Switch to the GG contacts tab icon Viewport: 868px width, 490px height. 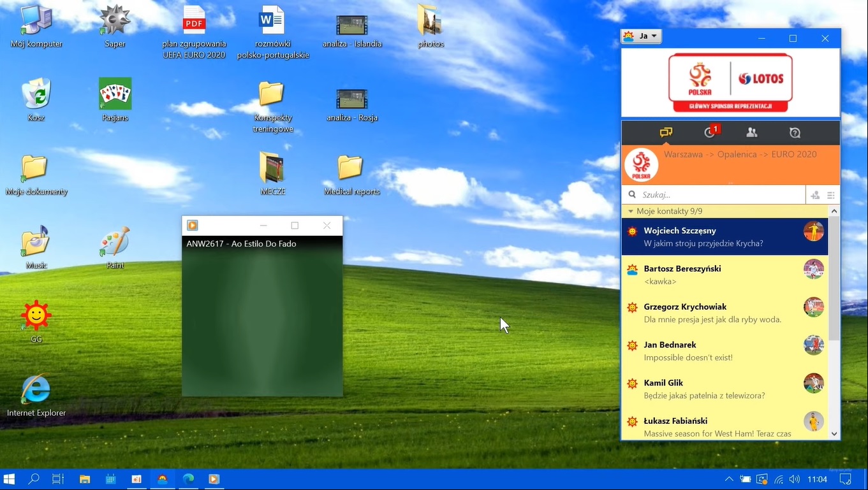752,133
